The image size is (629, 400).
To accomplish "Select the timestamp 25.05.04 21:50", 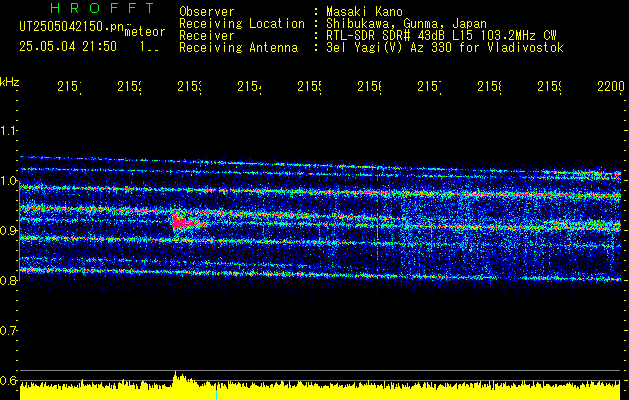I will 68,47.
